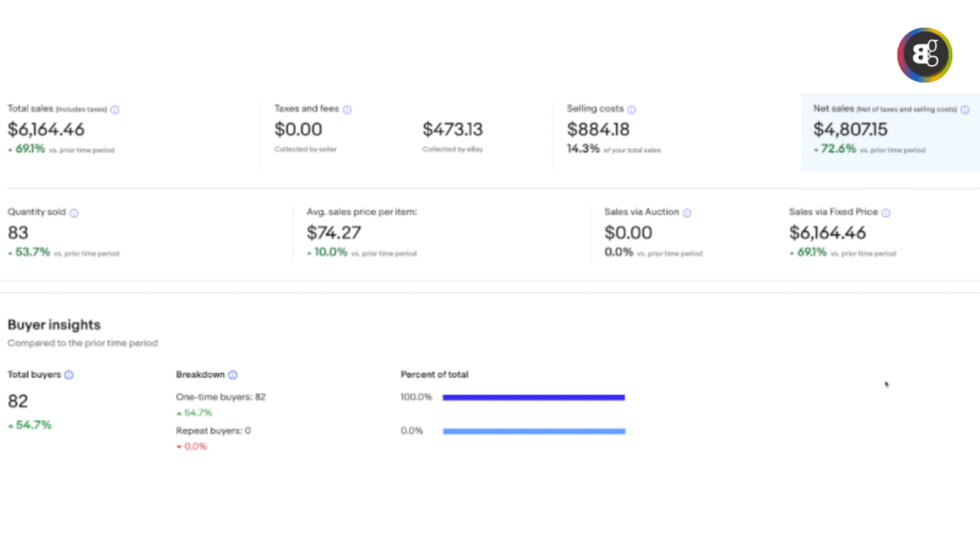Click the One-time buyers: 82 entry
The width and height of the screenshot is (980, 551).
[220, 395]
